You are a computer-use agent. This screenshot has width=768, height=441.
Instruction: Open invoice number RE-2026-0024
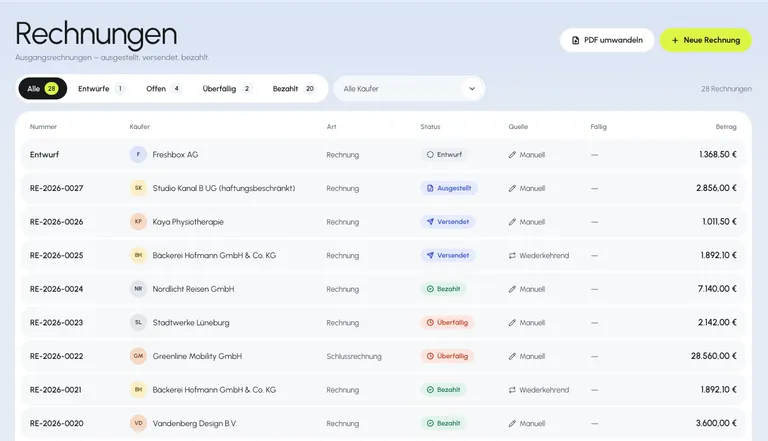(x=56, y=289)
